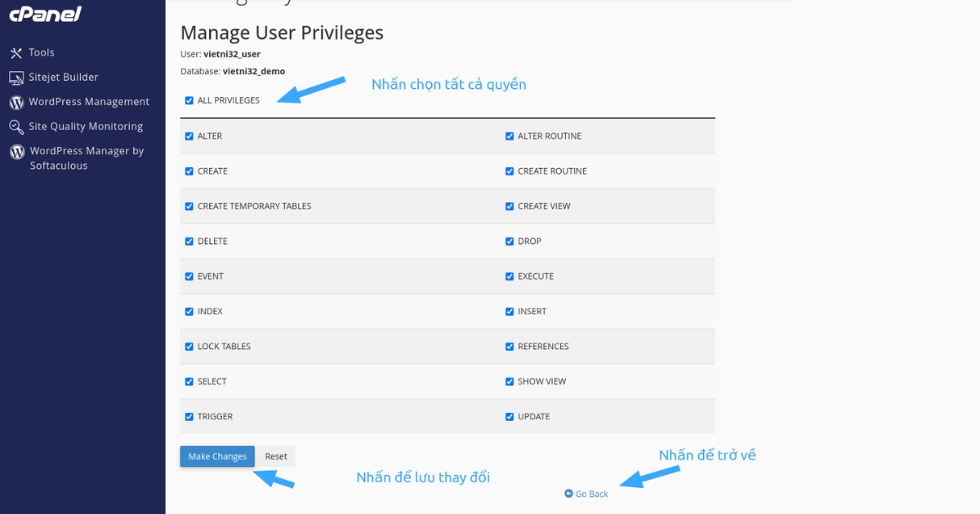This screenshot has width=980, height=514.
Task: Click the Sitejet Builder monitor icon
Action: coord(16,78)
